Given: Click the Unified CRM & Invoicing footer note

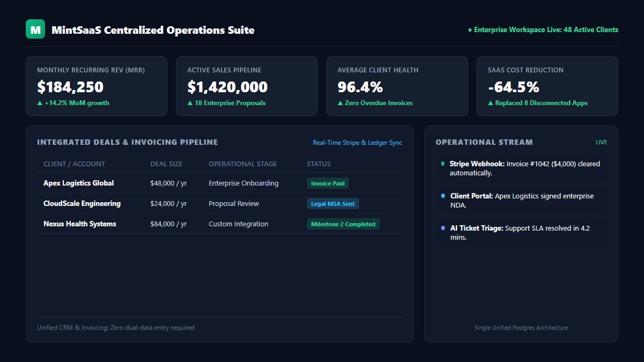Looking at the screenshot, I should (116, 328).
